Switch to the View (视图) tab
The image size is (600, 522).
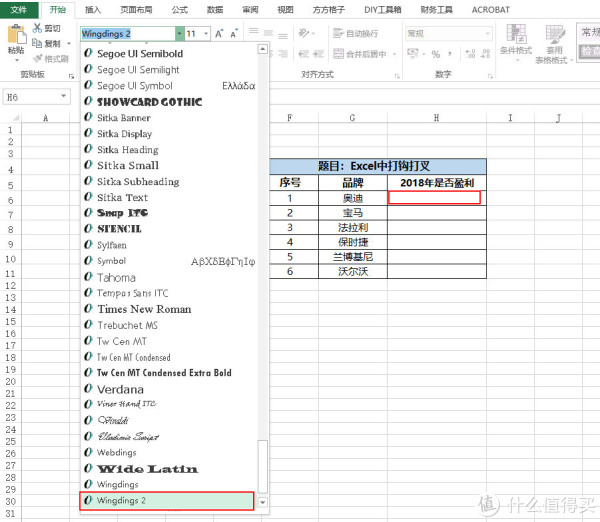(285, 10)
